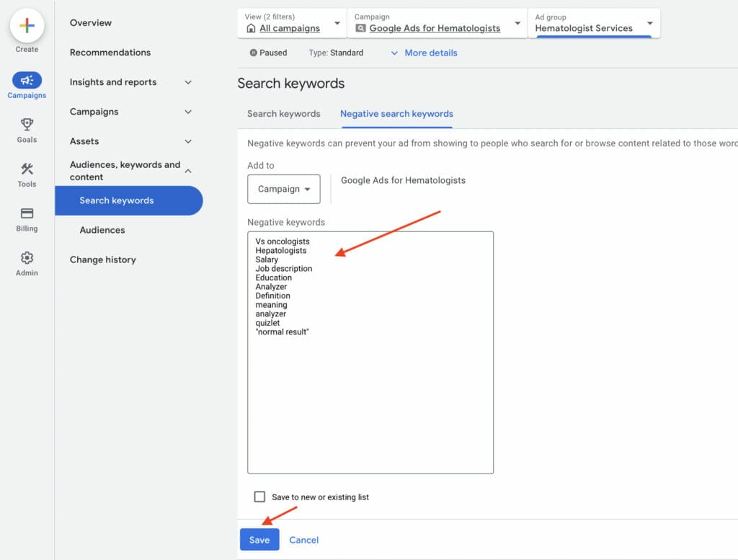Open the Tools wrench icon
This screenshot has height=560, width=738.
(x=27, y=169)
